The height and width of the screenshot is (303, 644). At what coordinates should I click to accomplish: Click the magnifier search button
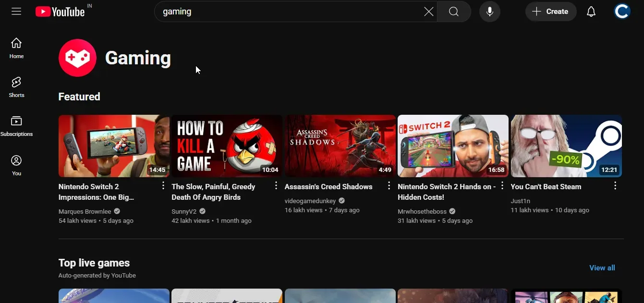[454, 12]
